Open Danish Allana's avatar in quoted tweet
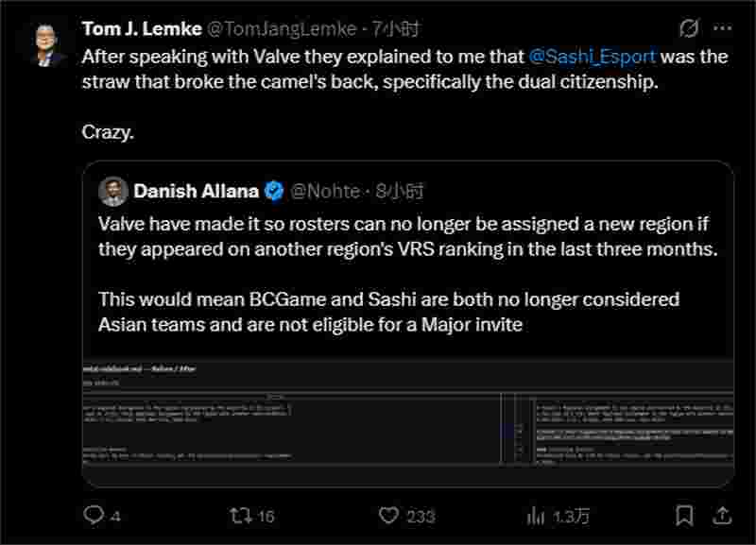The width and height of the screenshot is (756, 545). click(113, 192)
